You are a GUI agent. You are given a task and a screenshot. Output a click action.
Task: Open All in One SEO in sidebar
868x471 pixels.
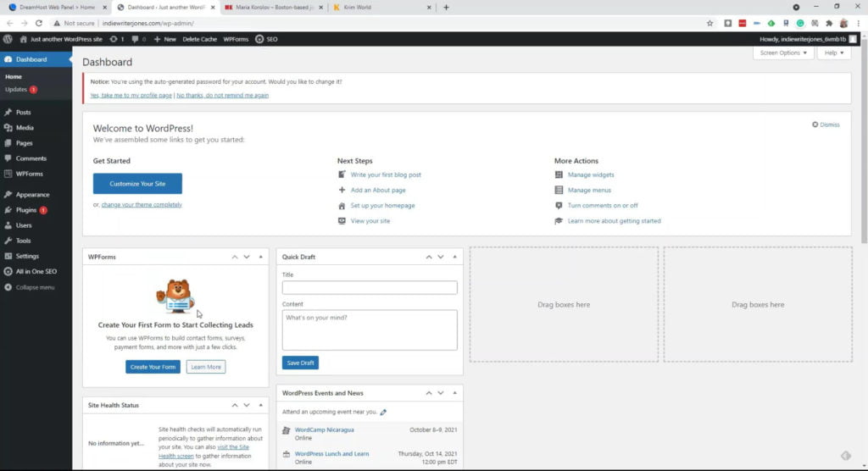36,272
